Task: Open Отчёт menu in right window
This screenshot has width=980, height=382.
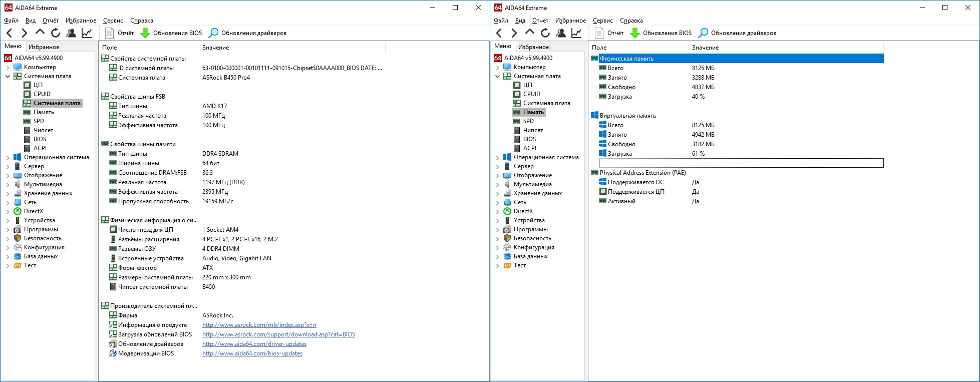Action: point(540,21)
